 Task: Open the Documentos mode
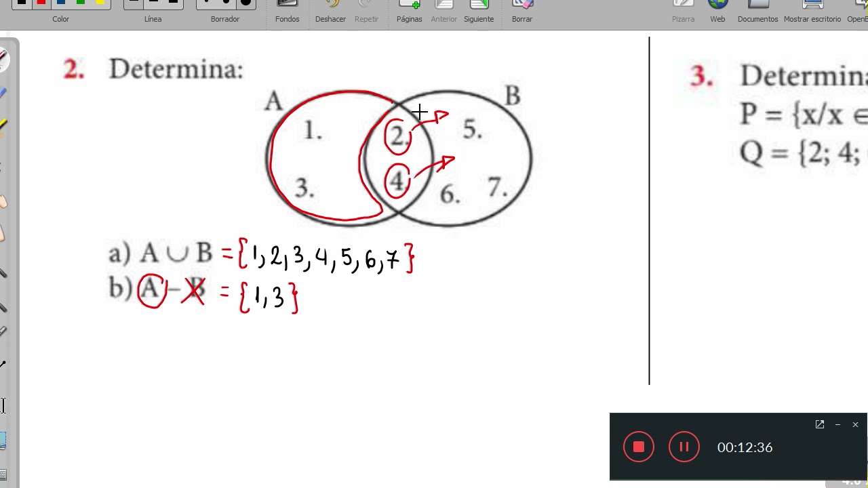tap(757, 12)
